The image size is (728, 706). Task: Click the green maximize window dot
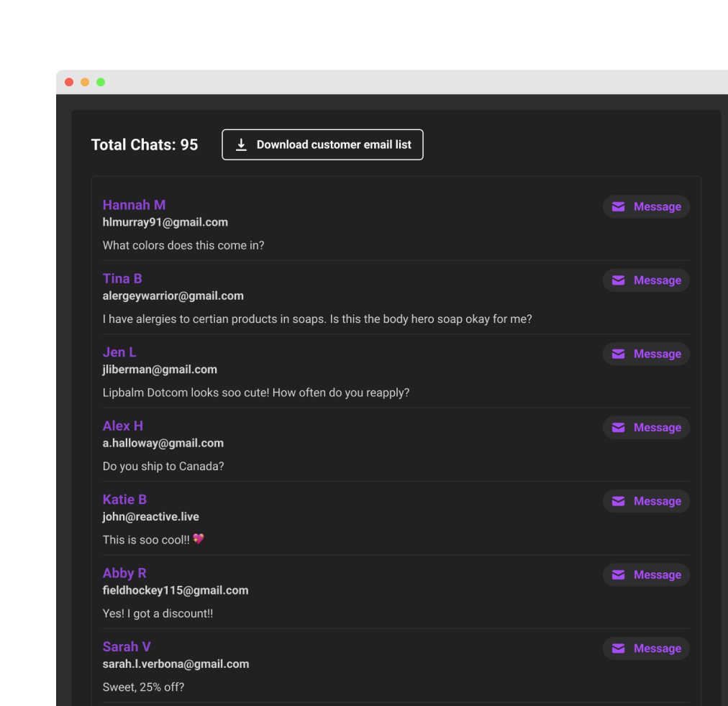click(x=101, y=82)
